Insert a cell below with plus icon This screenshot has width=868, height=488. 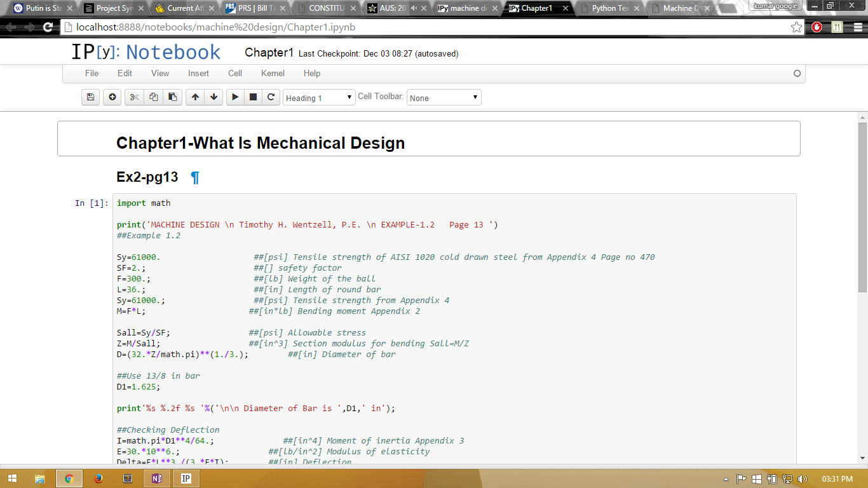112,97
